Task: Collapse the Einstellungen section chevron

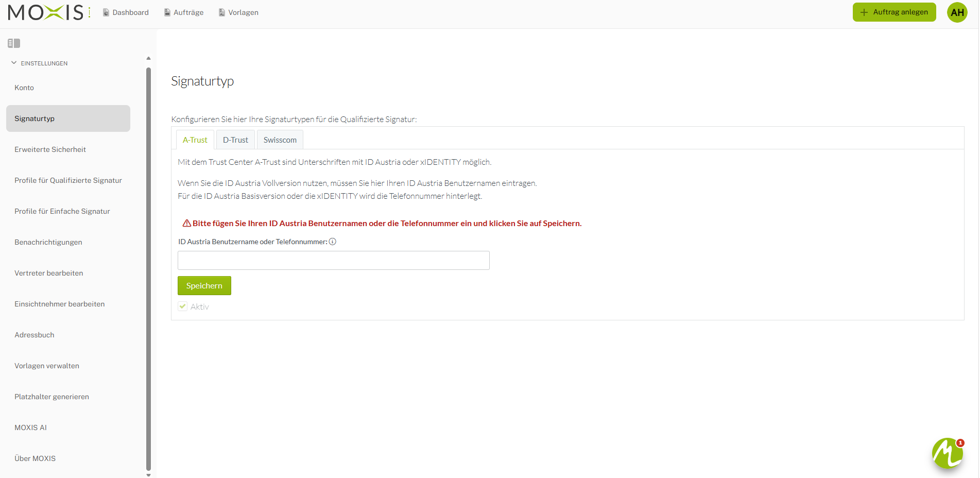Action: point(14,63)
